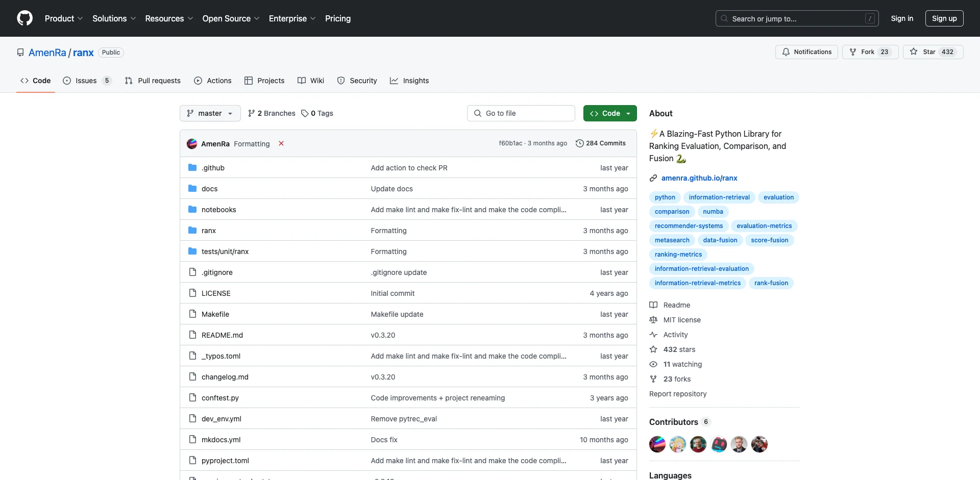Star the repository using Star button
This screenshot has width=980, height=480.
(x=933, y=52)
